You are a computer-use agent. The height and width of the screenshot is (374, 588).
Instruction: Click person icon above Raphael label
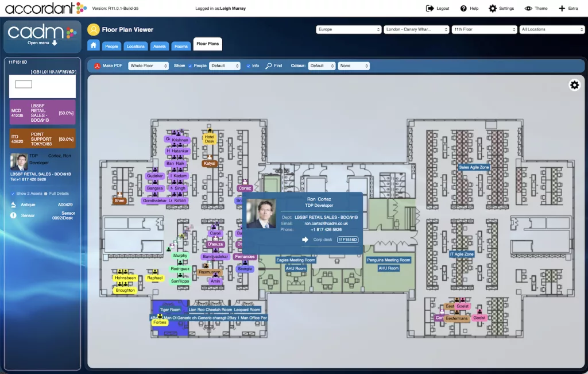[154, 272]
